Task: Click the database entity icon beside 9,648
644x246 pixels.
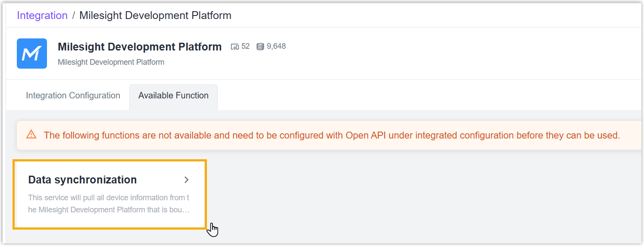Action: 260,47
